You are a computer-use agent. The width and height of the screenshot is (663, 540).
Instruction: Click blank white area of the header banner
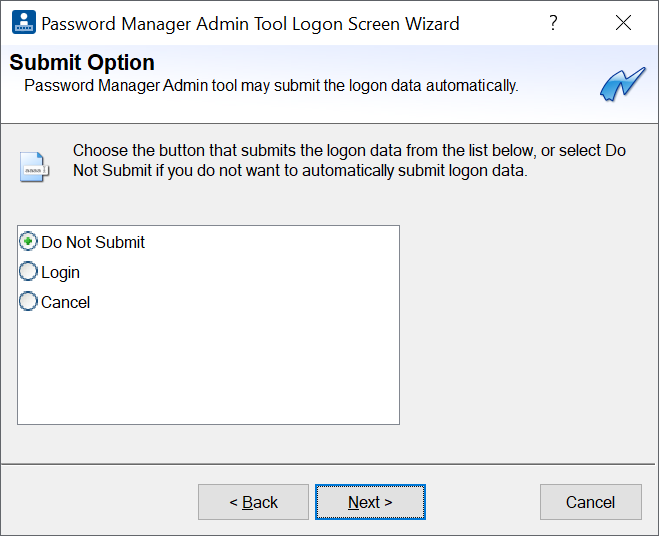(x=400, y=62)
